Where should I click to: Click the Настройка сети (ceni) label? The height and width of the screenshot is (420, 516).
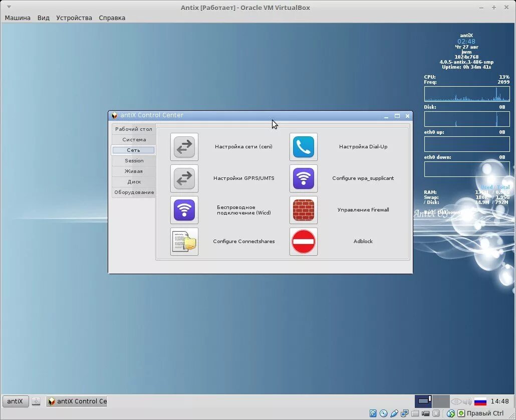[x=244, y=147]
